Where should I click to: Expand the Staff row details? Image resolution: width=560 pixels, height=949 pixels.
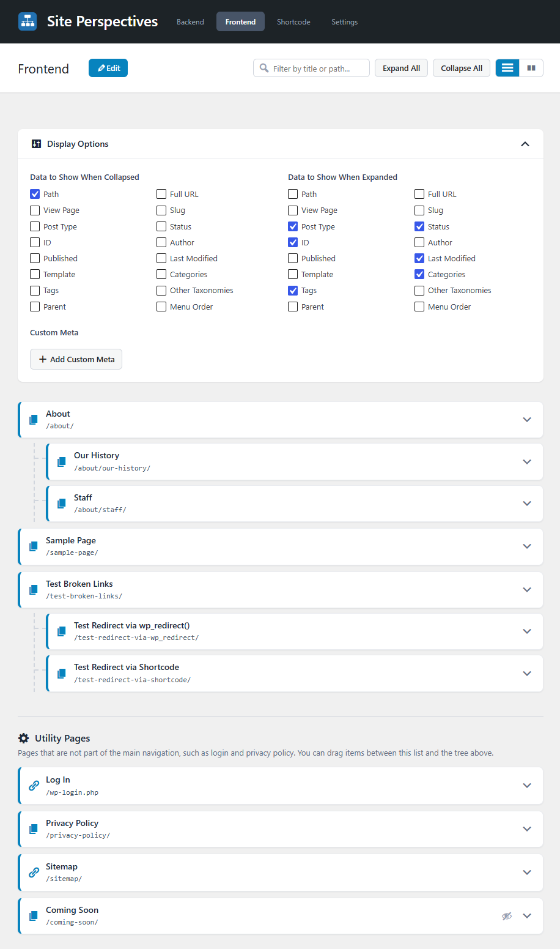(527, 504)
